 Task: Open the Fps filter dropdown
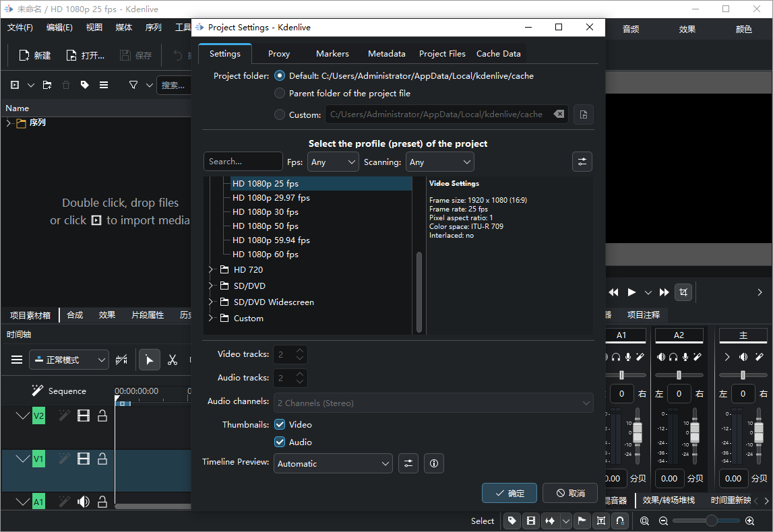click(333, 162)
